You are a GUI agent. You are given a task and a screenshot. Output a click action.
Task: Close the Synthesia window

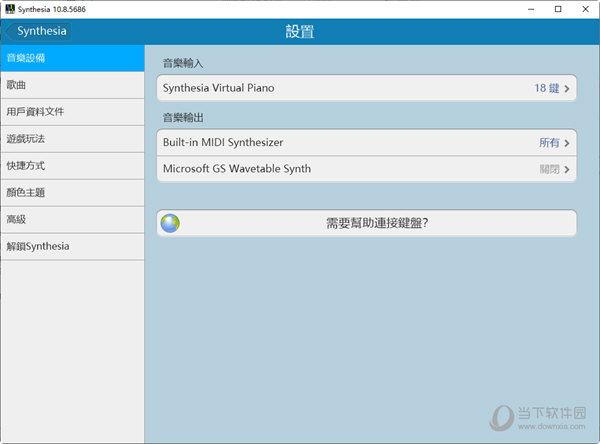(585, 9)
